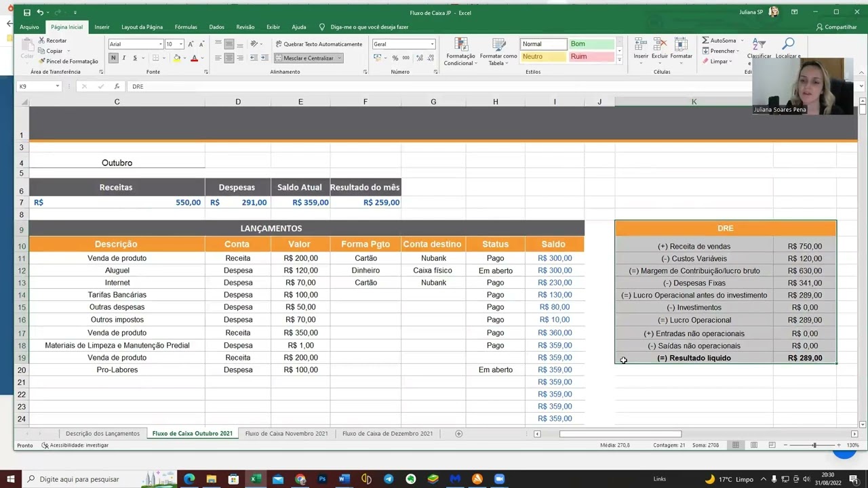Open the cell borders tool
This screenshot has width=868, height=488.
156,58
